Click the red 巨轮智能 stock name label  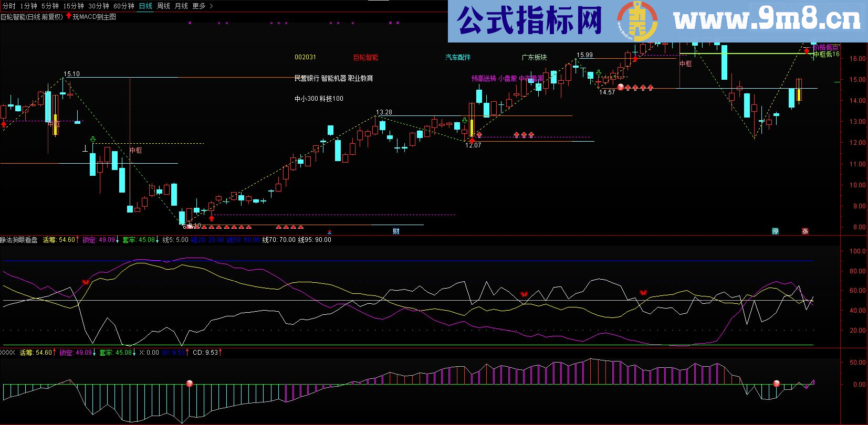[365, 57]
